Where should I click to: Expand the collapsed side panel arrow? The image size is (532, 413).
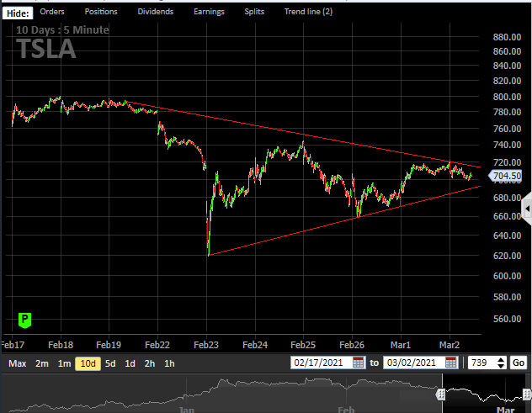tap(527, 209)
